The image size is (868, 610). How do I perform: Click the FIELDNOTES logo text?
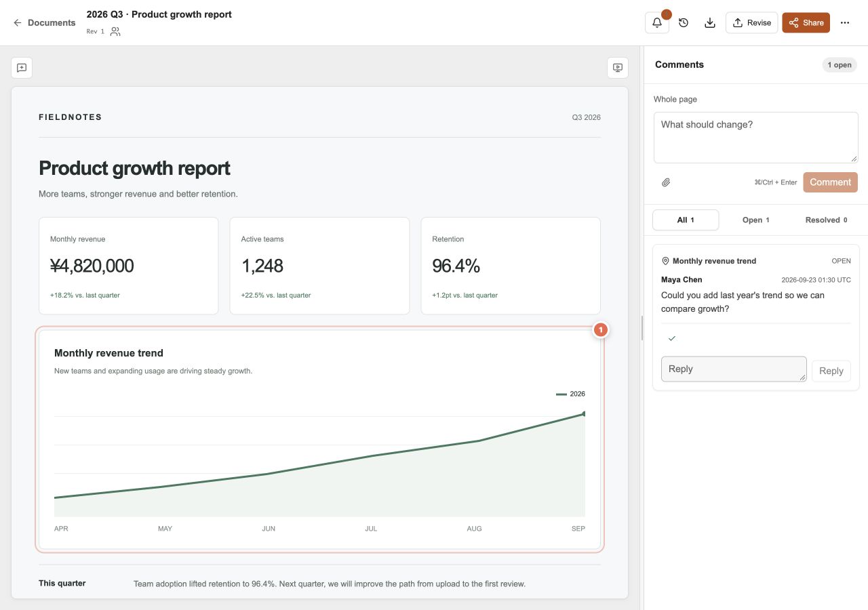[x=71, y=117]
